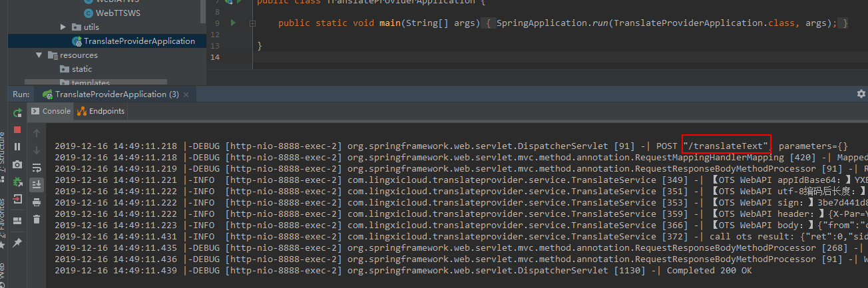
Task: Pin the Run tab with the pin icon
Action: point(18,243)
